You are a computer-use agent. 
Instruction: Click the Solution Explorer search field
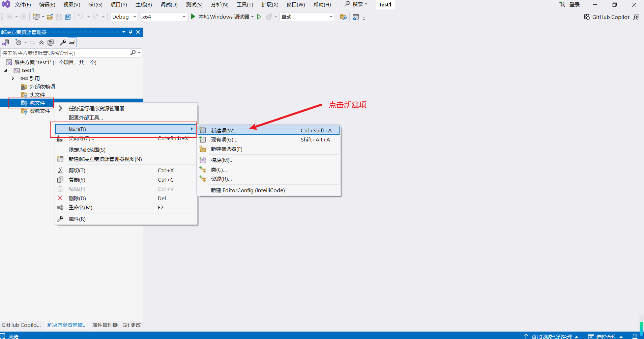point(65,53)
